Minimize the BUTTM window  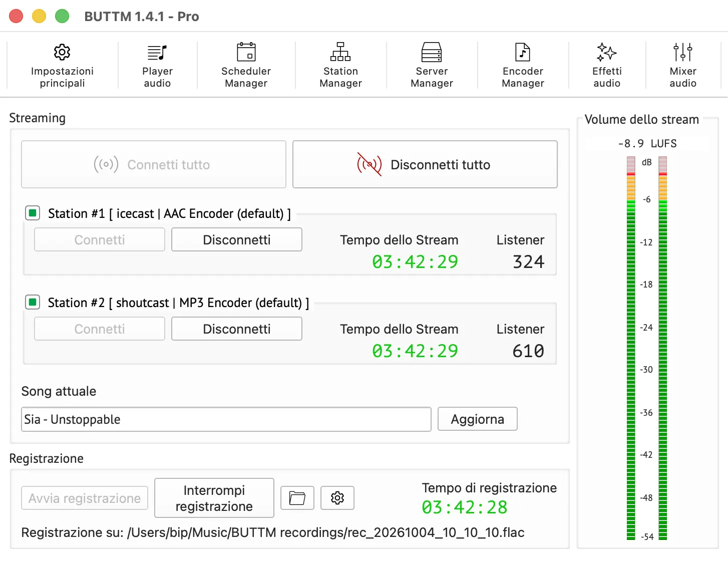[x=39, y=16]
